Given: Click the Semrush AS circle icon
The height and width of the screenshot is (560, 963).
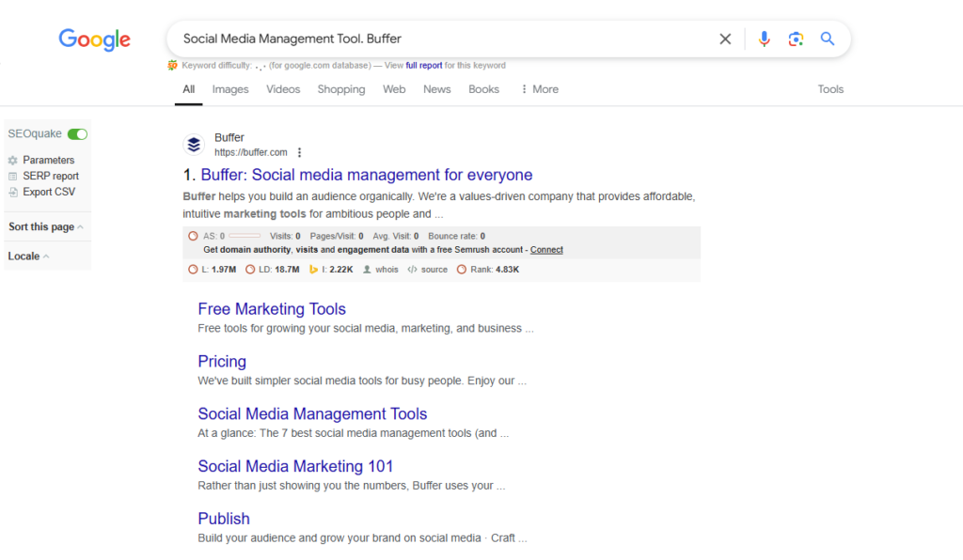Looking at the screenshot, I should (x=193, y=236).
